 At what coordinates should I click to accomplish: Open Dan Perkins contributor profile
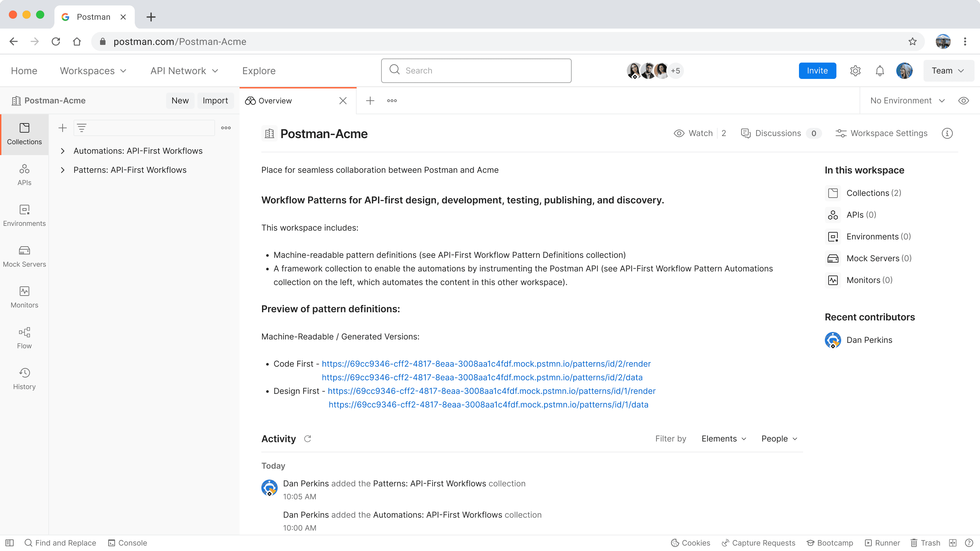(859, 340)
